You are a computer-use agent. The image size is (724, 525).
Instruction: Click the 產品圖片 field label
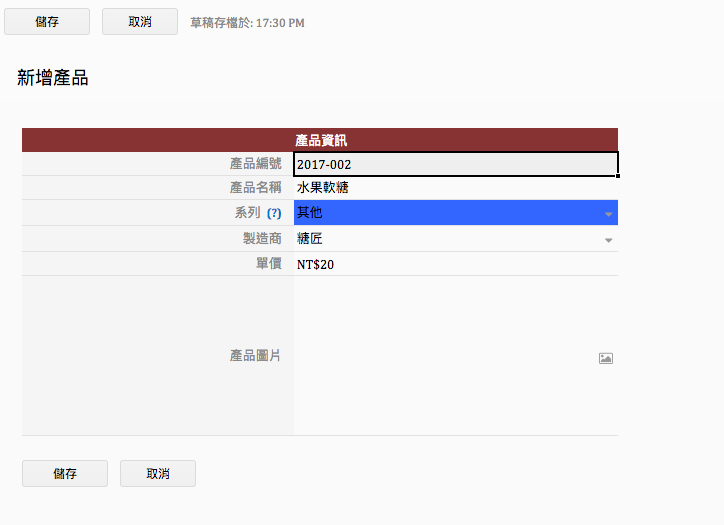pyautogui.click(x=255, y=356)
